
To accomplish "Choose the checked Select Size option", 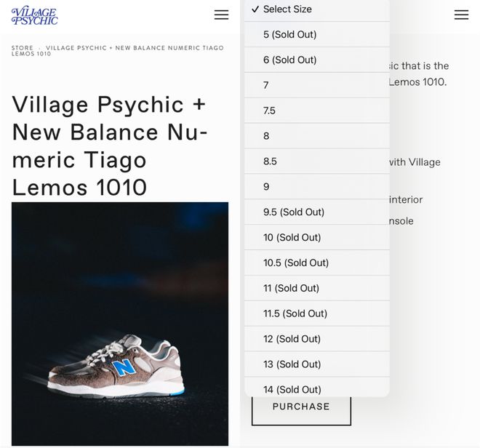I will (x=317, y=9).
